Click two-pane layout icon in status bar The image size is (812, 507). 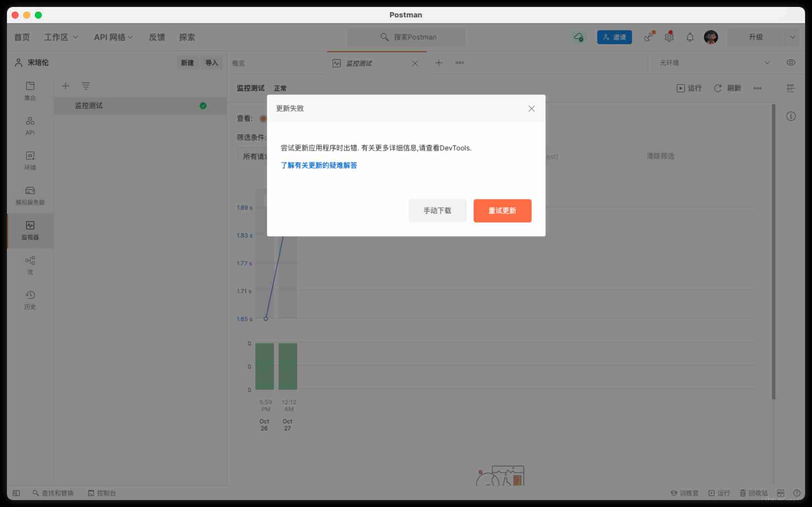coord(780,493)
